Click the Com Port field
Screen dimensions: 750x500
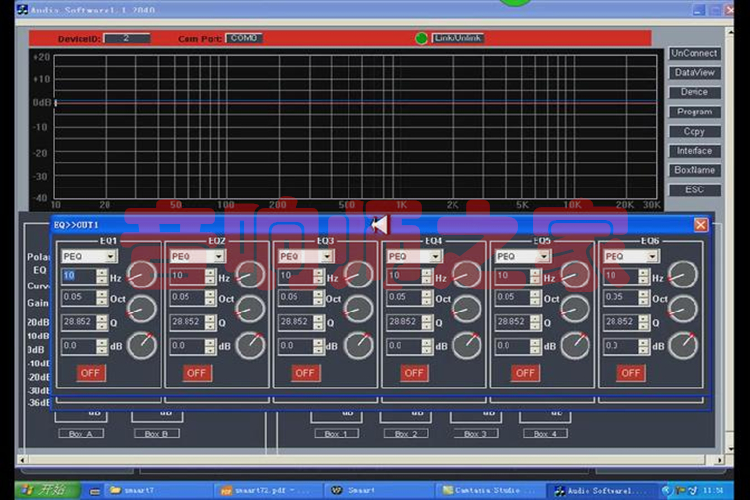tap(244, 38)
